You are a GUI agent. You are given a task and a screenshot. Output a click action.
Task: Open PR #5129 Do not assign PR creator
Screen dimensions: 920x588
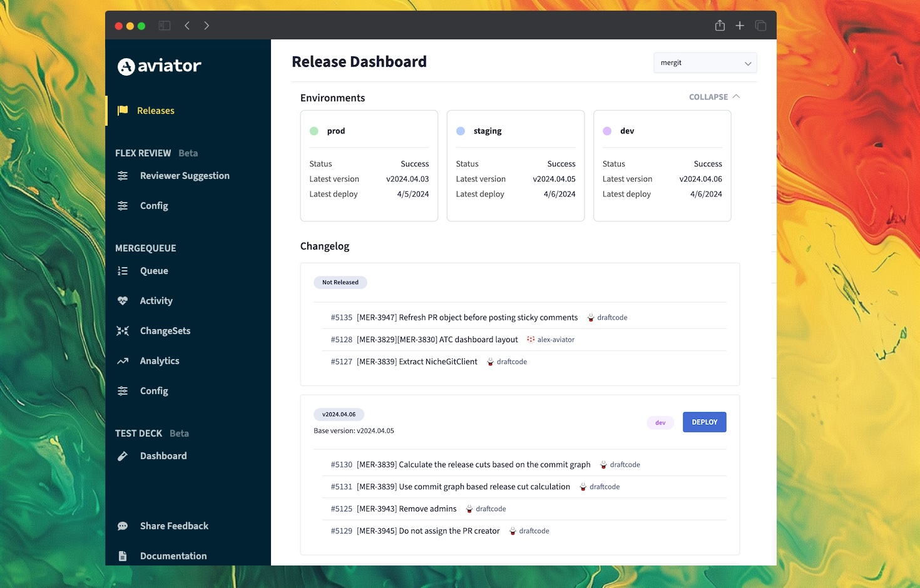click(x=428, y=531)
